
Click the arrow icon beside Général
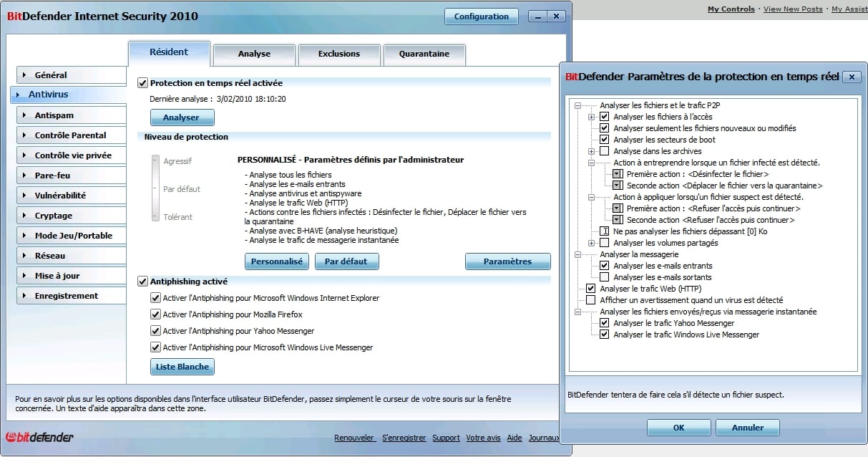[x=24, y=75]
